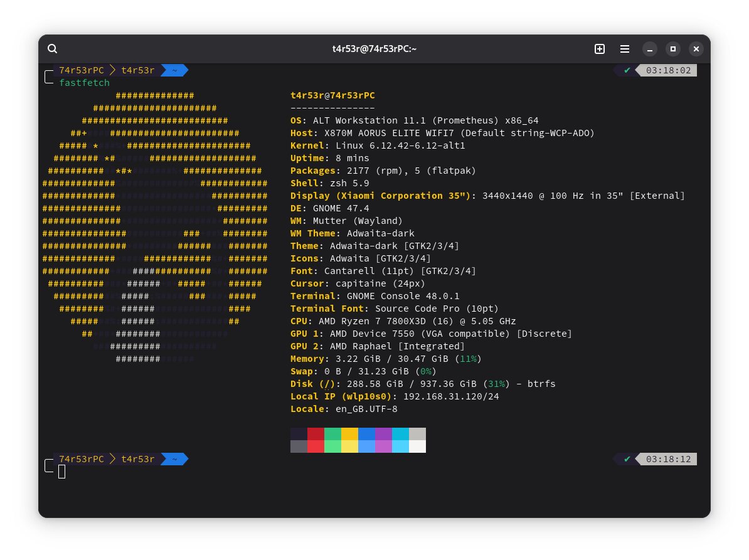Click Packages value '2177 (rpm), 5 (flatpak)'
This screenshot has width=749, height=560.
tap(412, 171)
